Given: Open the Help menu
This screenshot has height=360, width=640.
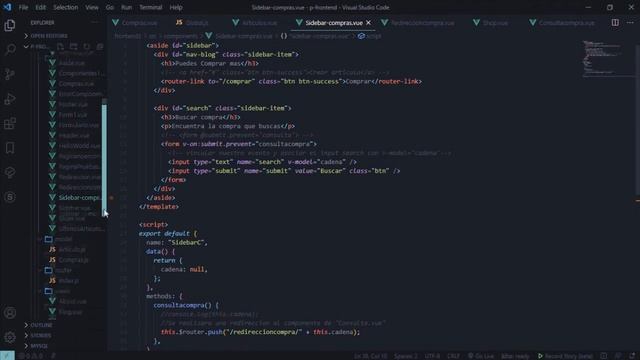Looking at the screenshot, I should [x=176, y=7].
